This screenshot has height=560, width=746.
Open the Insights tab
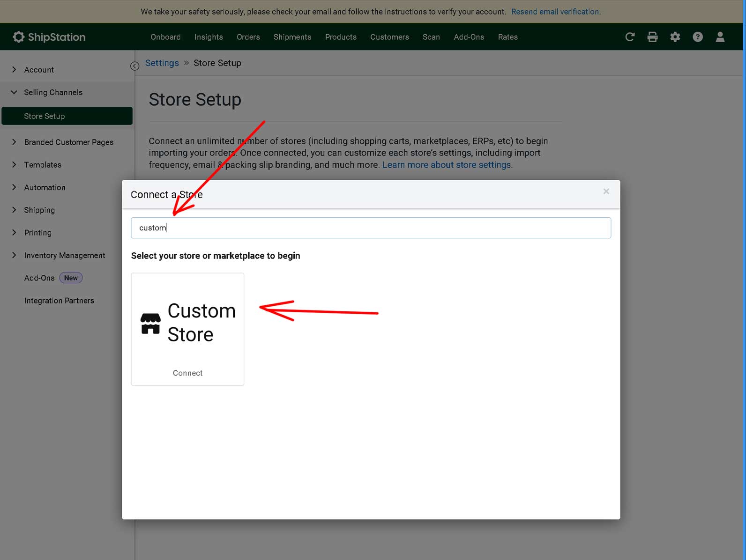point(209,37)
